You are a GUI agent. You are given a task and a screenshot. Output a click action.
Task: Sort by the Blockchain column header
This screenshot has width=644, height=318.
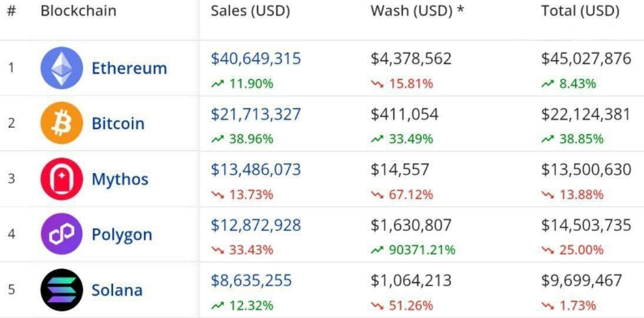point(78,11)
